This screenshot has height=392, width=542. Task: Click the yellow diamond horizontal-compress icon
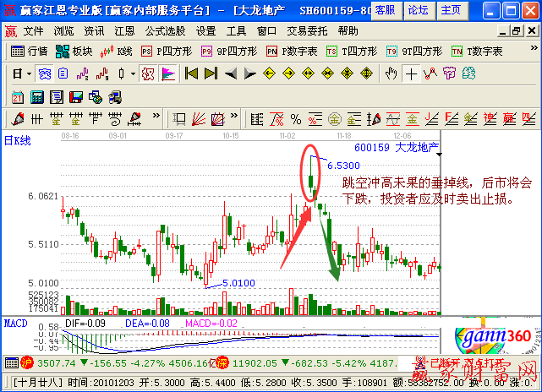pos(327,73)
